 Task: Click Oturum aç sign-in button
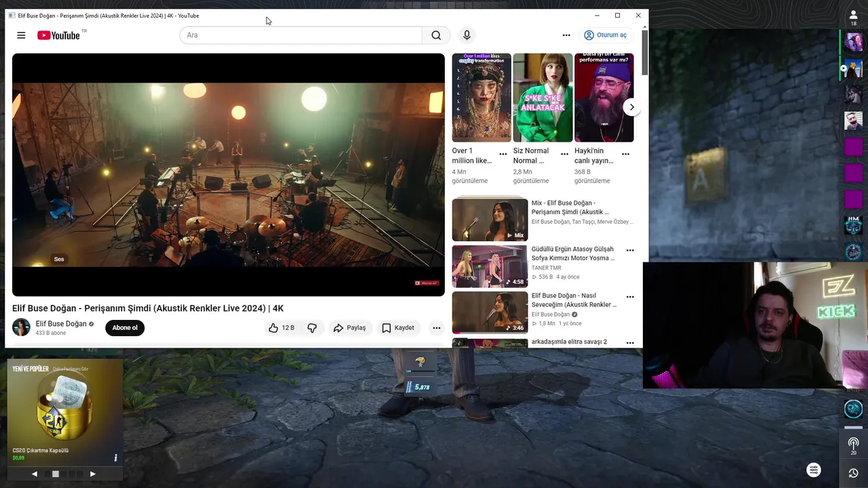[606, 35]
